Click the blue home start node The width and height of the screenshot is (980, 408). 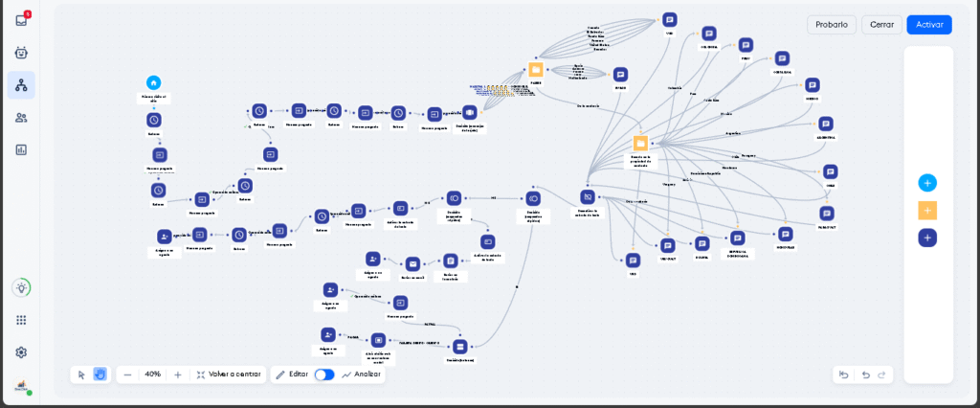(153, 83)
